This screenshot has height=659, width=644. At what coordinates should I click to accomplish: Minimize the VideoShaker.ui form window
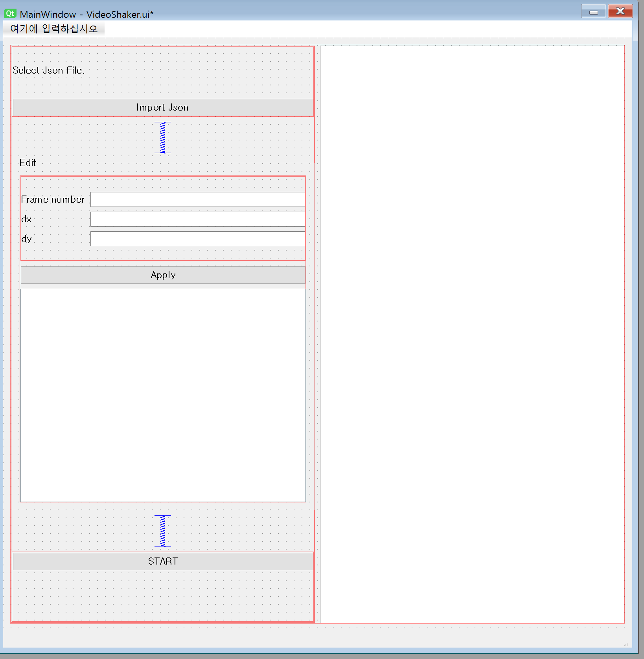(594, 11)
